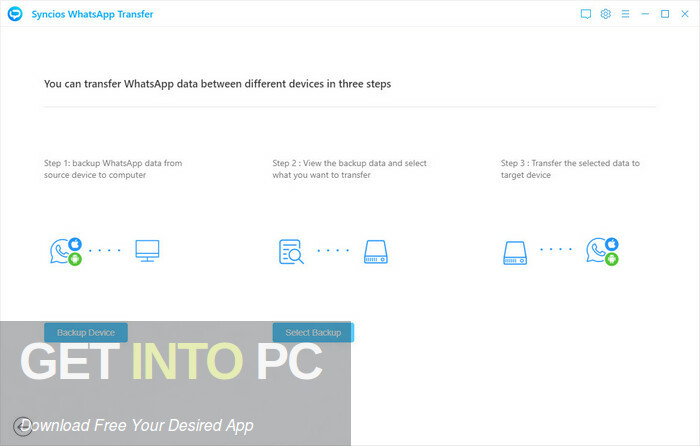Click the 'Step 1: backup WhatsApp data' text

(x=113, y=169)
